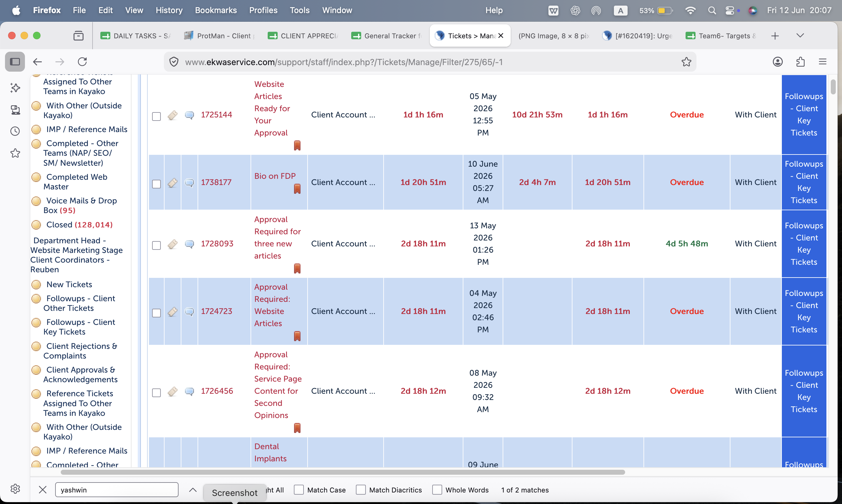This screenshot has height=504, width=842.
Task: Open New Tickets filter in sidebar
Action: pyautogui.click(x=69, y=284)
